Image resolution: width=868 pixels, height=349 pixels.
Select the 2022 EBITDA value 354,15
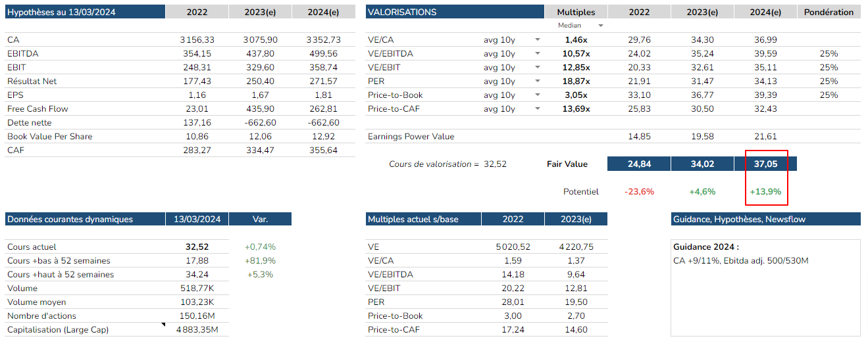click(x=197, y=54)
